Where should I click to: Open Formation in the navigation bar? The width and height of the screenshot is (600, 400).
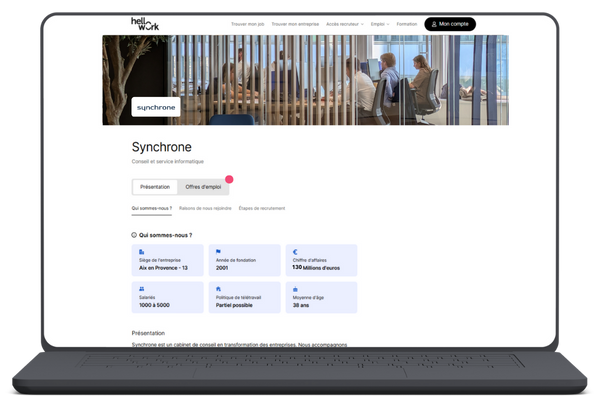tap(407, 24)
